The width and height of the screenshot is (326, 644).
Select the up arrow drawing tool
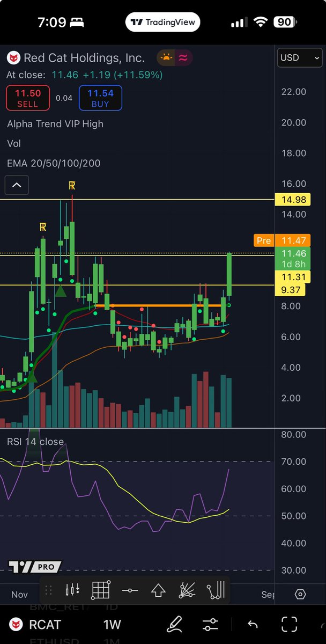pos(158,590)
